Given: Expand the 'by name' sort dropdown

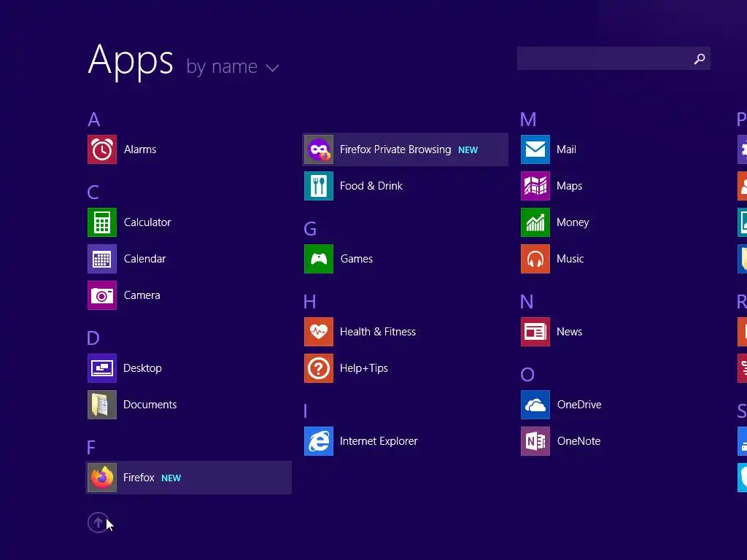Looking at the screenshot, I should tap(233, 66).
